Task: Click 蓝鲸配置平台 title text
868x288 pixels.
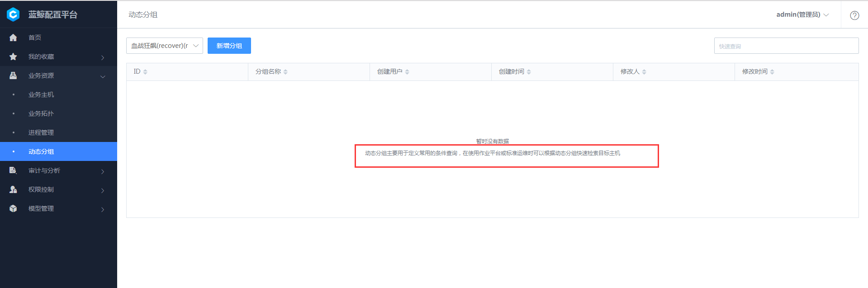Action: point(53,14)
